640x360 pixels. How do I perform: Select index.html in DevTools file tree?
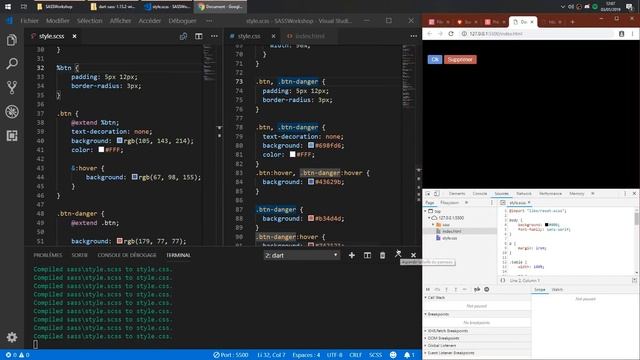(x=451, y=231)
